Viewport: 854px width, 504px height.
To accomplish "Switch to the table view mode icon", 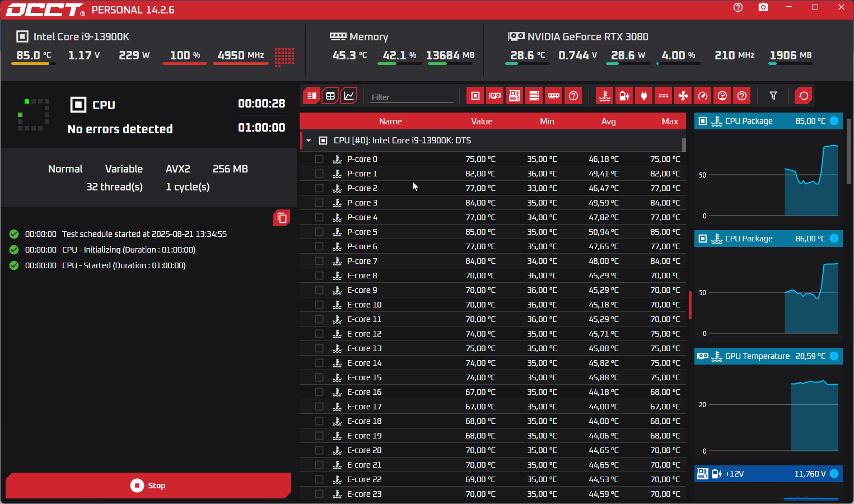I will (330, 96).
